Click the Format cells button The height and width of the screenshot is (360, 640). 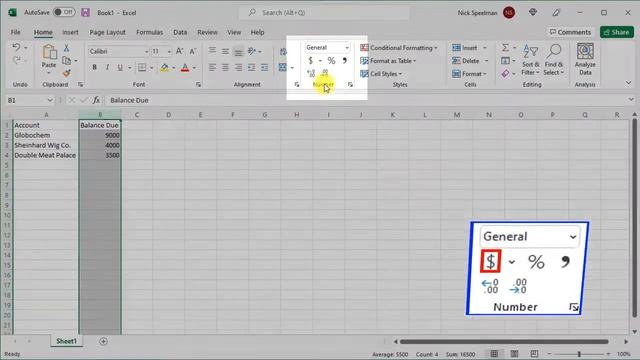tap(469, 74)
